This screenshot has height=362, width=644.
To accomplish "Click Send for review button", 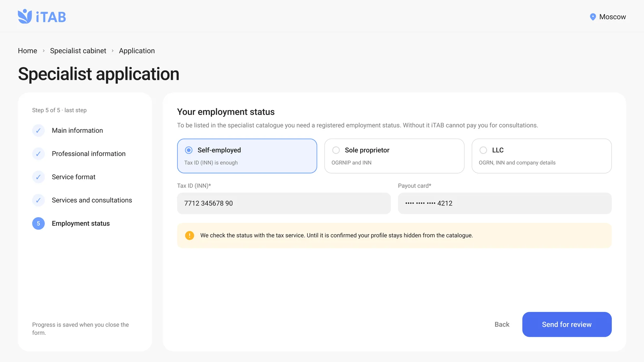I will (x=567, y=324).
